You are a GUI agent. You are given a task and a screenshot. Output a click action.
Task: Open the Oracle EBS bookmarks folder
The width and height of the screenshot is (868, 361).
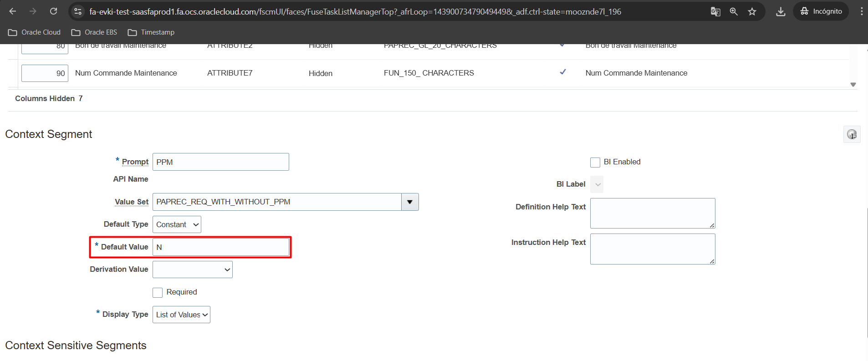(x=94, y=32)
